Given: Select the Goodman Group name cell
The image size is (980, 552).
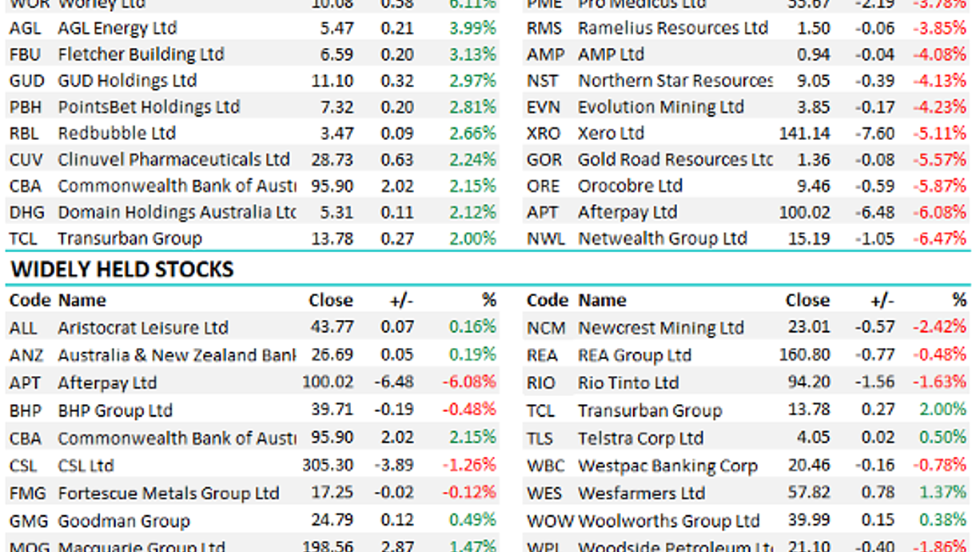Looking at the screenshot, I should pos(124,522).
